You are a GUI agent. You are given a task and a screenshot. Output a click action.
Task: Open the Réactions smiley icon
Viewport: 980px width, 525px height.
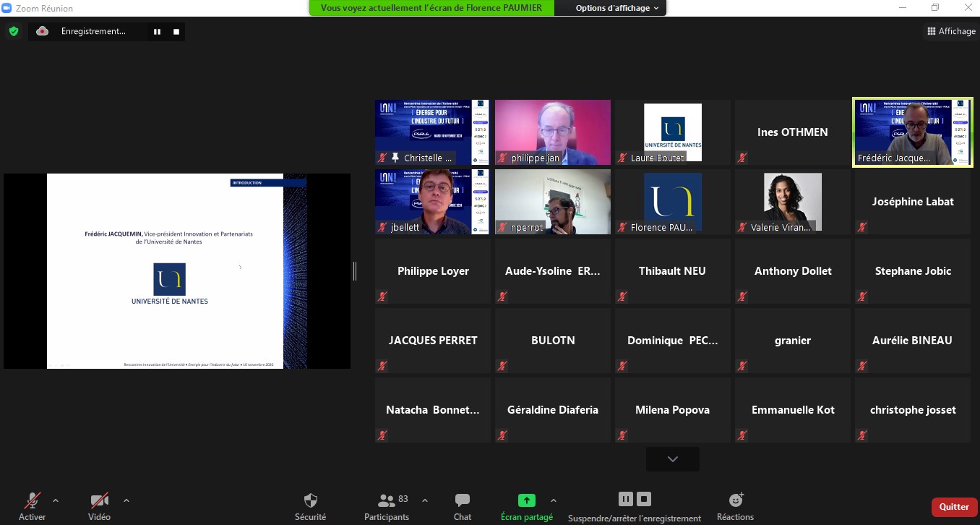[736, 500]
